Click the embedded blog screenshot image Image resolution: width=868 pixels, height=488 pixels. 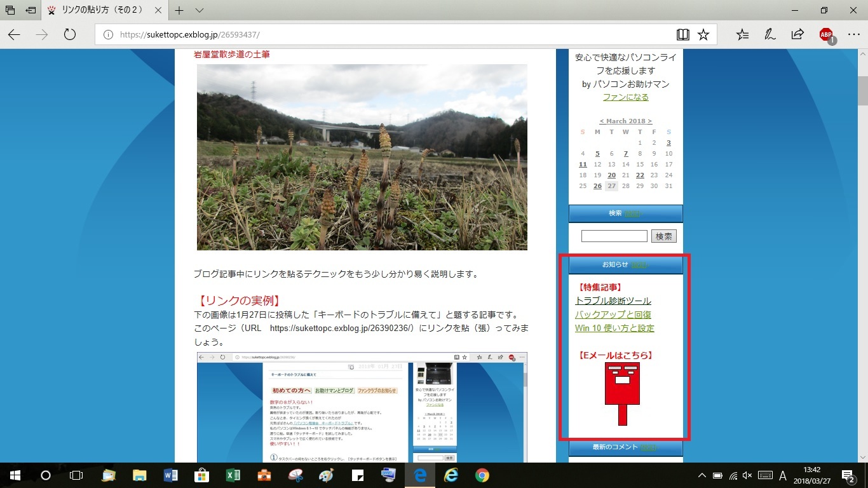point(362,407)
